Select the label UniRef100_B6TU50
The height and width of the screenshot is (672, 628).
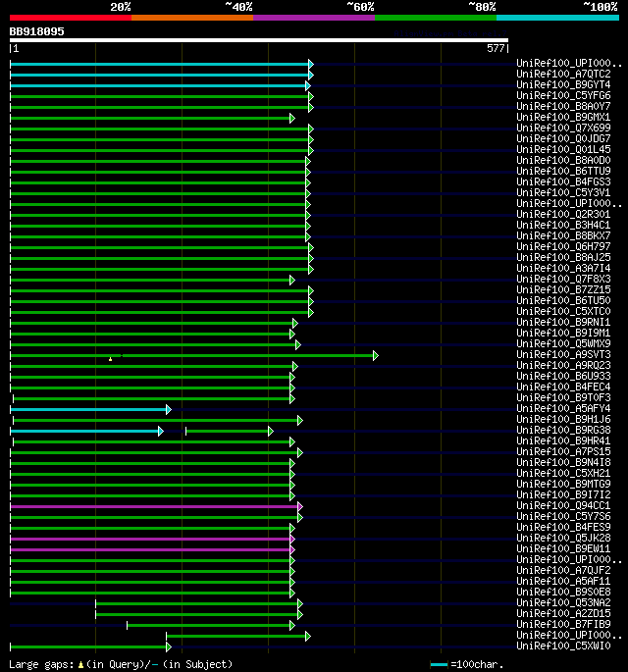tap(563, 300)
